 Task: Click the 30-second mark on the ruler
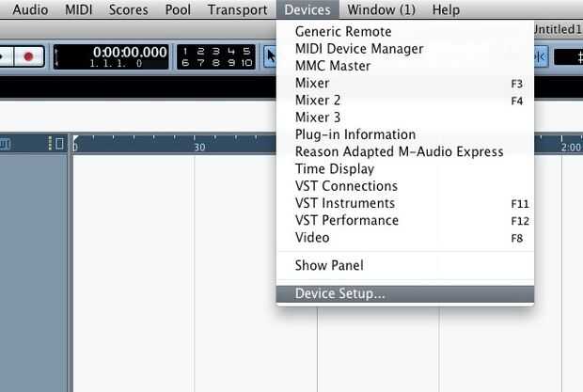click(198, 147)
